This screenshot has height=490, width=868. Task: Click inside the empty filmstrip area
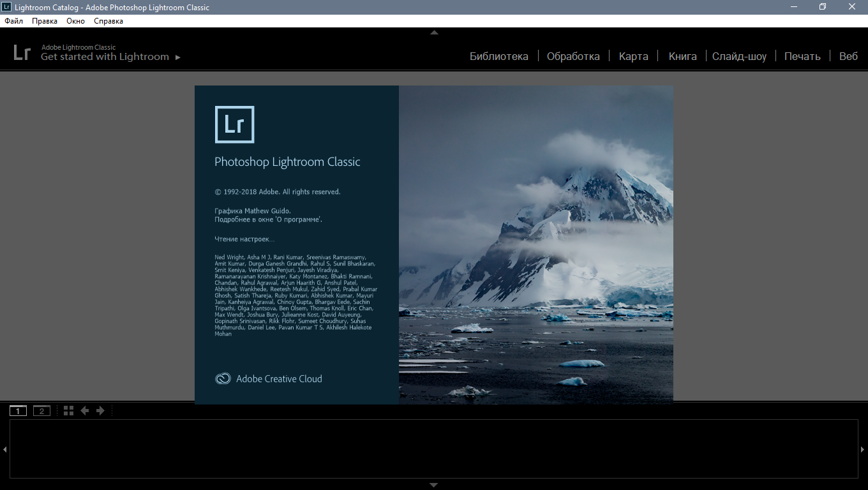click(434, 449)
